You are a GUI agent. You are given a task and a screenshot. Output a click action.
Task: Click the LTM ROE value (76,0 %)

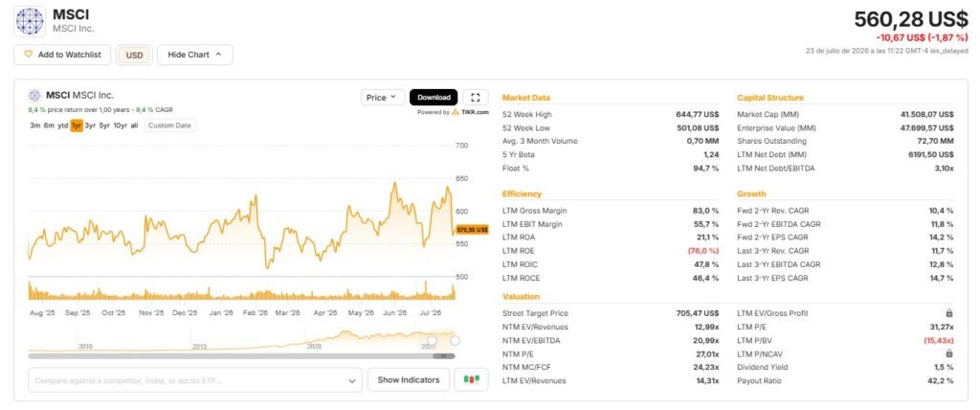[x=703, y=251]
